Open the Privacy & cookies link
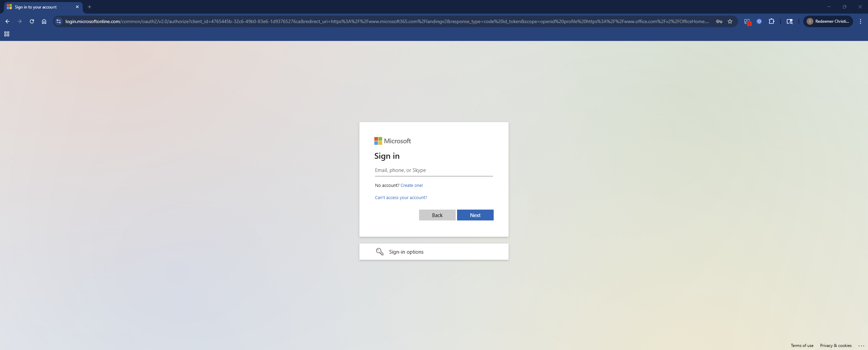 (835, 345)
